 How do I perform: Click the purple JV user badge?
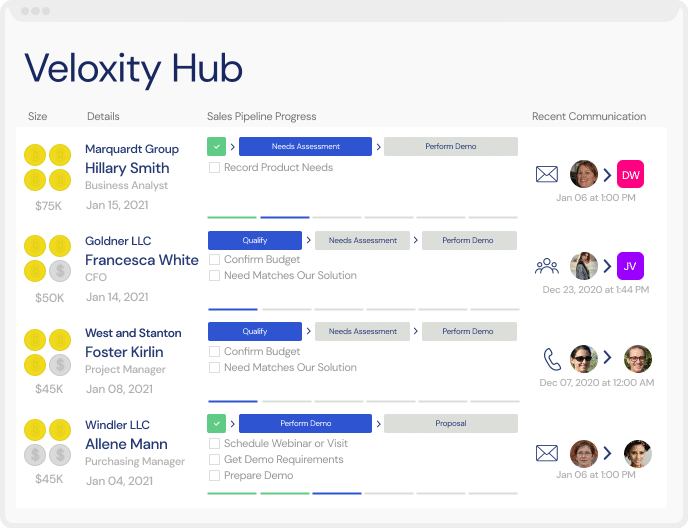coord(630,266)
